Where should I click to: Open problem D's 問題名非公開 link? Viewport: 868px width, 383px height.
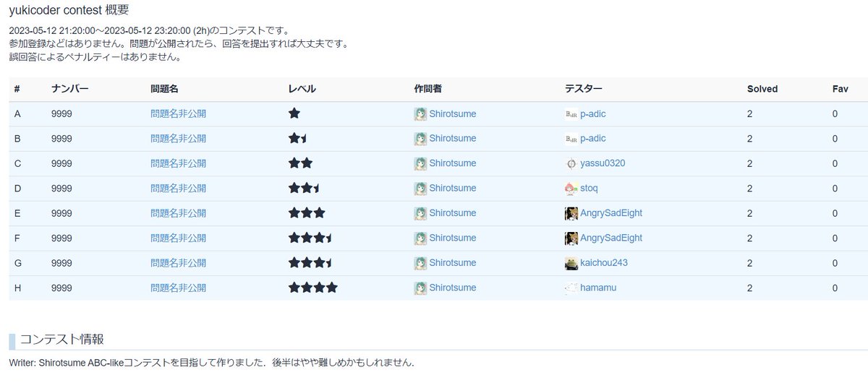click(x=178, y=189)
